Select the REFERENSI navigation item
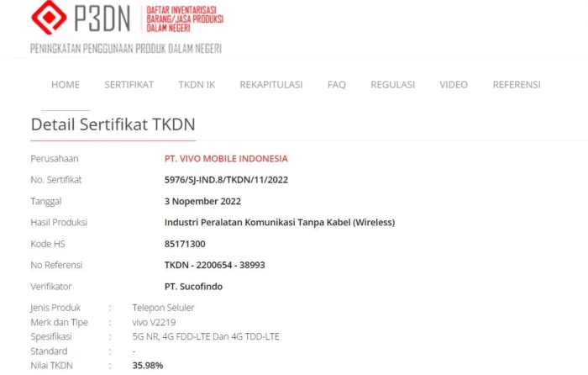Screen dimensions: 588x375 pos(517,85)
